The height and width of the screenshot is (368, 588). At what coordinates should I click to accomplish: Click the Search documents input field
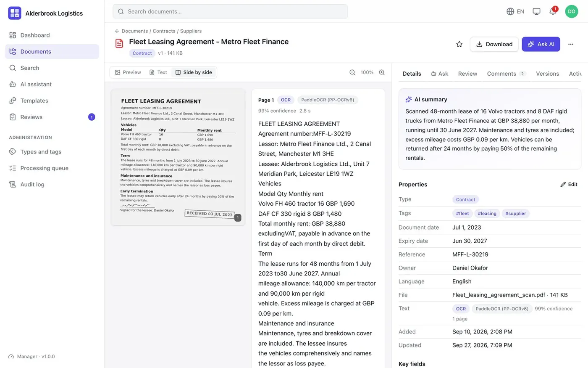click(x=230, y=11)
